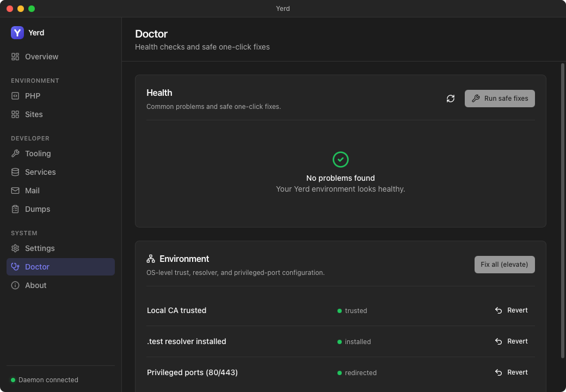Click the yellow macOS minimize window button
The image size is (566, 392).
click(21, 9)
